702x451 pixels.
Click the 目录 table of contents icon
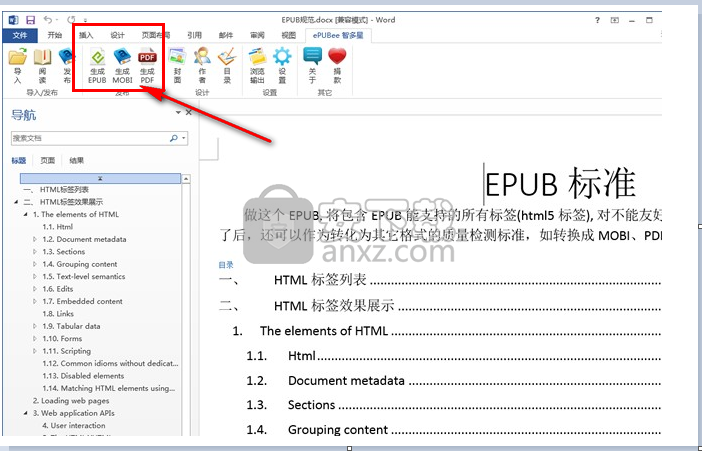click(227, 66)
